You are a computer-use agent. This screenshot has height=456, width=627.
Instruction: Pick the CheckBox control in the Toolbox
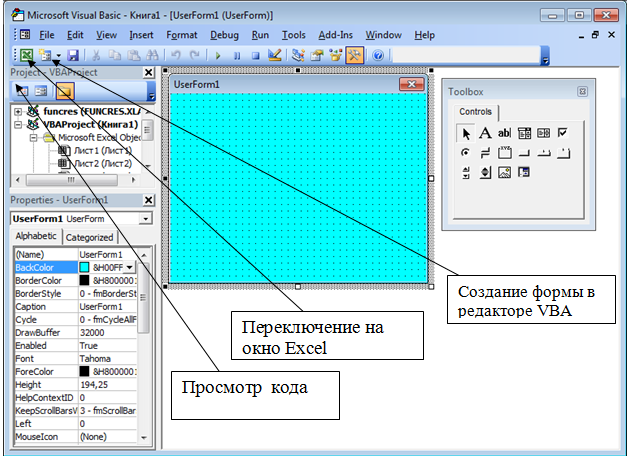coord(563,133)
